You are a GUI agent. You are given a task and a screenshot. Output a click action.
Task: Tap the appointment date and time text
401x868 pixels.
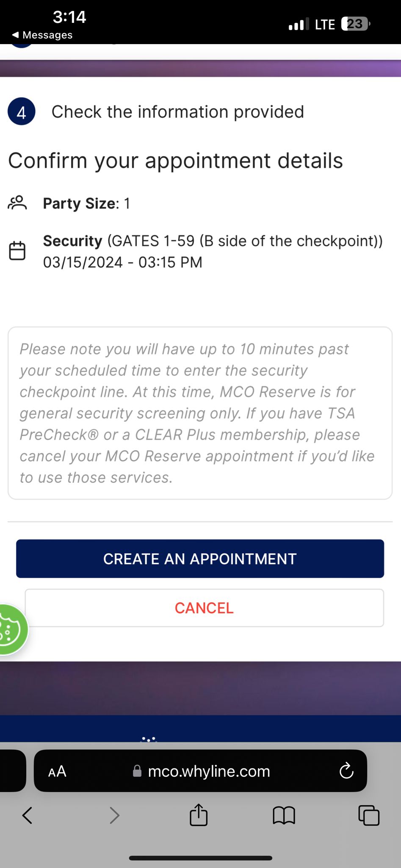point(123,262)
